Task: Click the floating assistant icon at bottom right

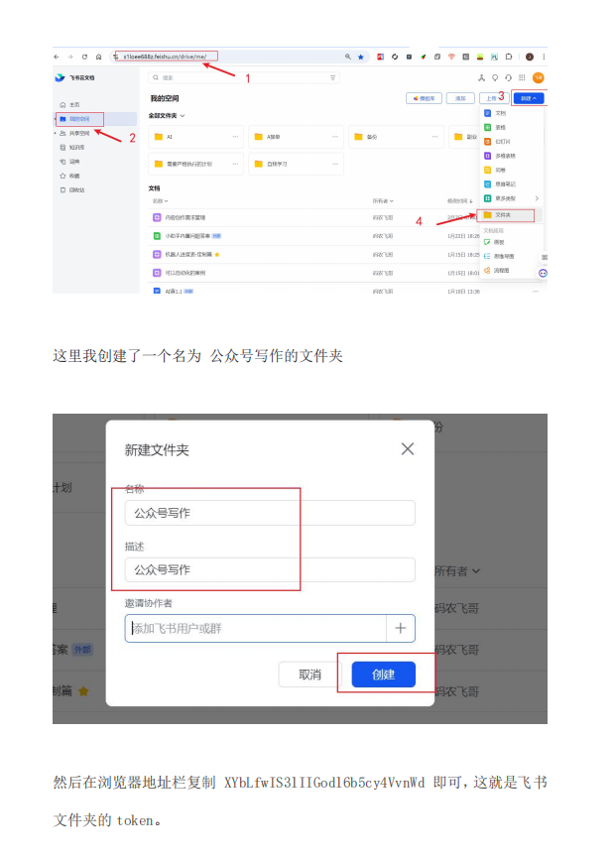Action: click(543, 273)
